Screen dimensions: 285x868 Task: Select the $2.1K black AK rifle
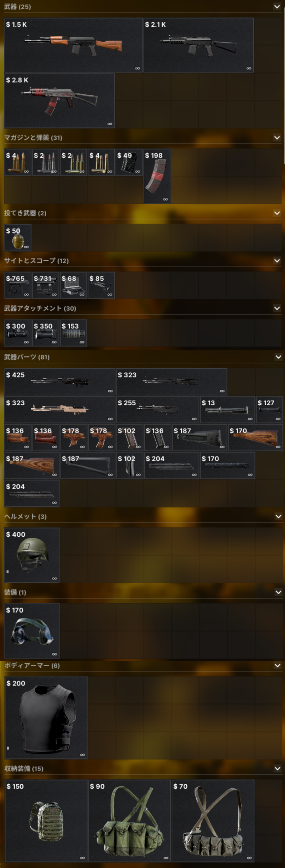coord(198,45)
